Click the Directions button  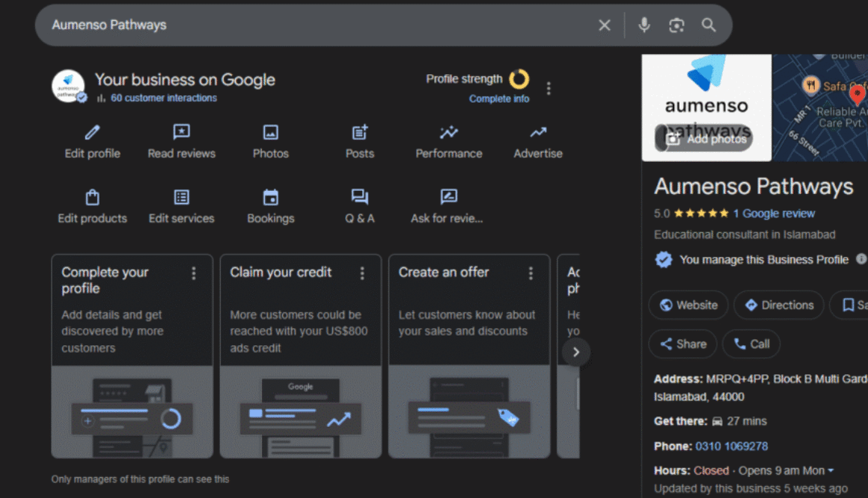tap(778, 305)
